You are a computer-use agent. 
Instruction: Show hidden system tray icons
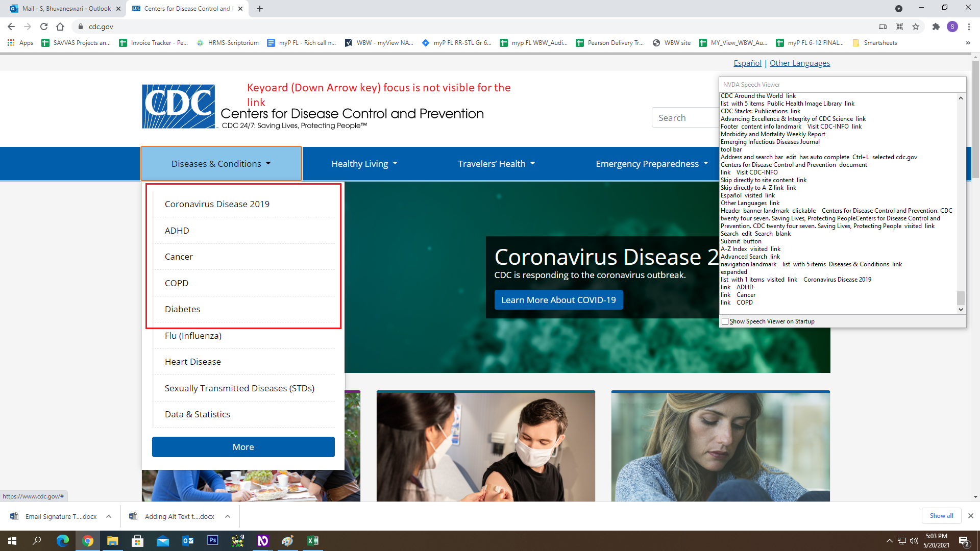point(889,541)
